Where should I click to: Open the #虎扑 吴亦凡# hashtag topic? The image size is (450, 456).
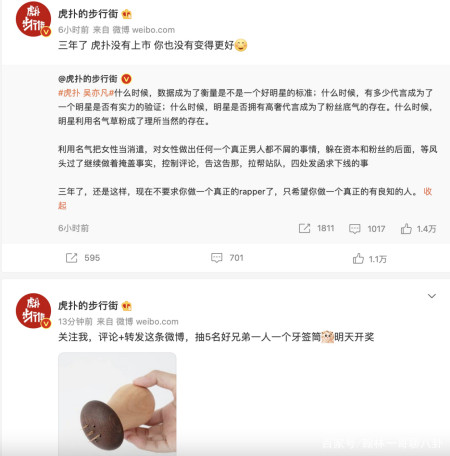[x=86, y=93]
